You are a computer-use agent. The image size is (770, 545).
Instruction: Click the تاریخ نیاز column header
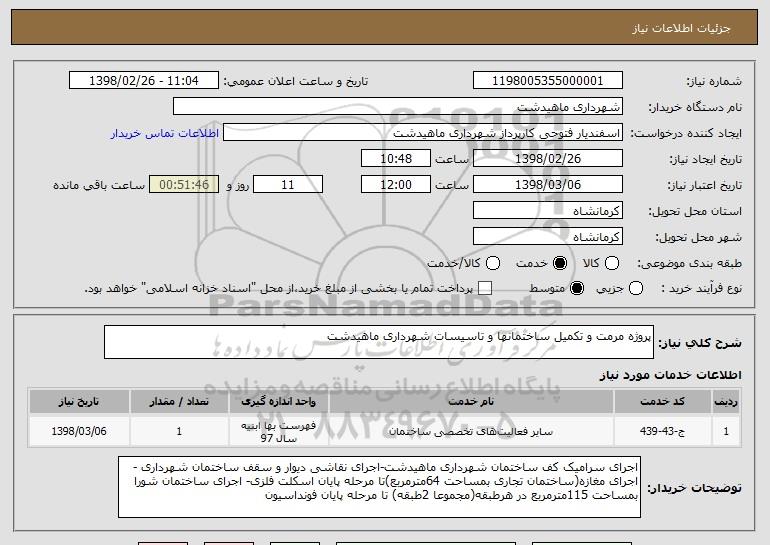point(79,402)
